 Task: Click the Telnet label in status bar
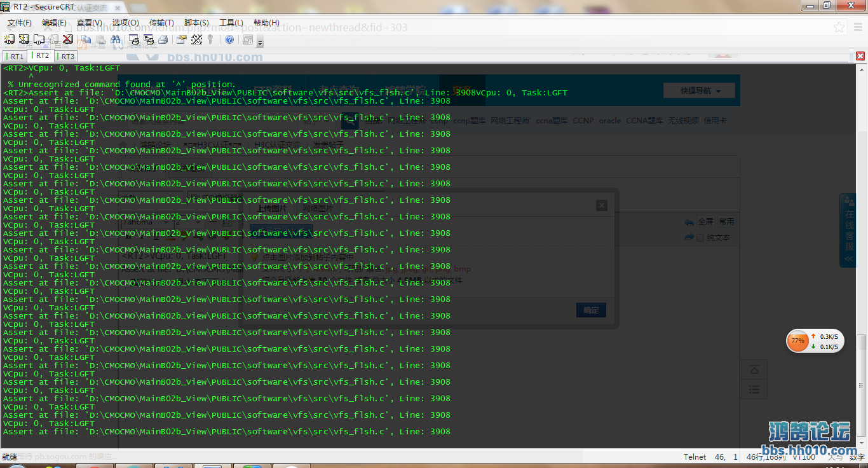(695, 457)
